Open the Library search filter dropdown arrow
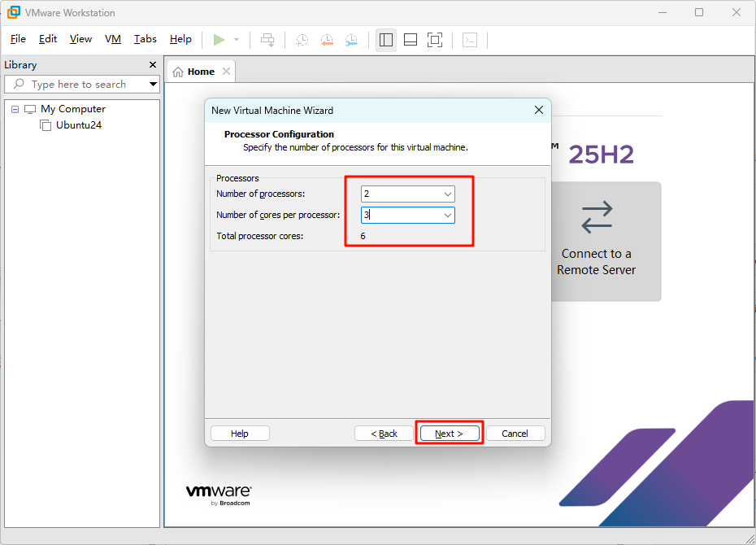Viewport: 756px width, 545px height. tap(154, 84)
